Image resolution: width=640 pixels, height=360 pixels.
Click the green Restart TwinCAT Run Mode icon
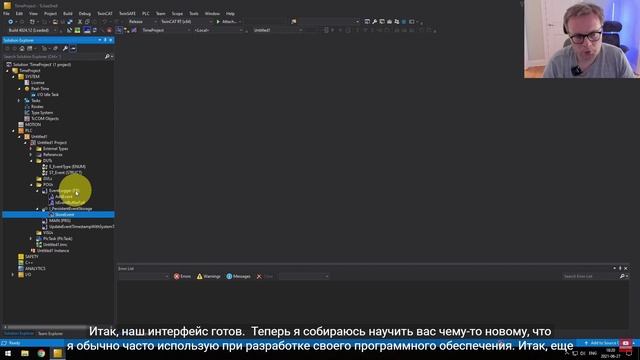click(x=78, y=30)
